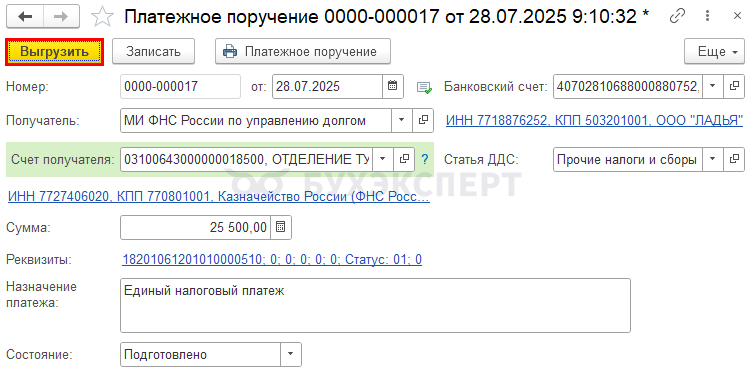Click the Состояние field Подготовлено

point(201,355)
